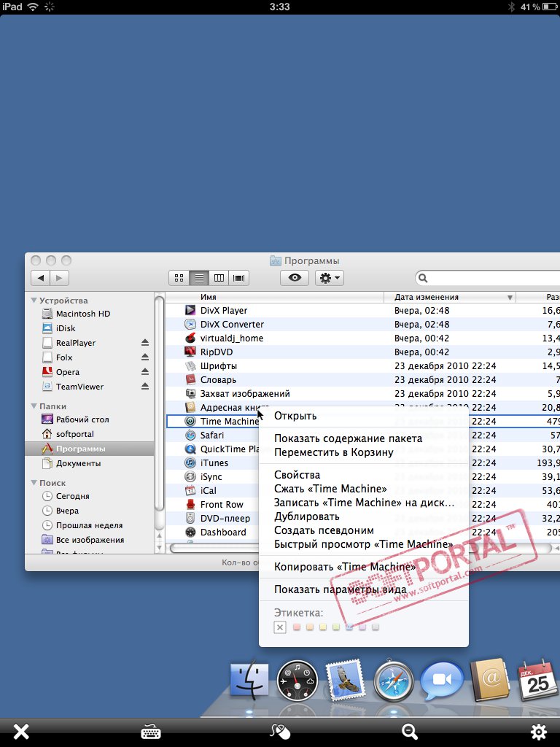
Task: Switch Finder to icon view
Action: pos(179,278)
